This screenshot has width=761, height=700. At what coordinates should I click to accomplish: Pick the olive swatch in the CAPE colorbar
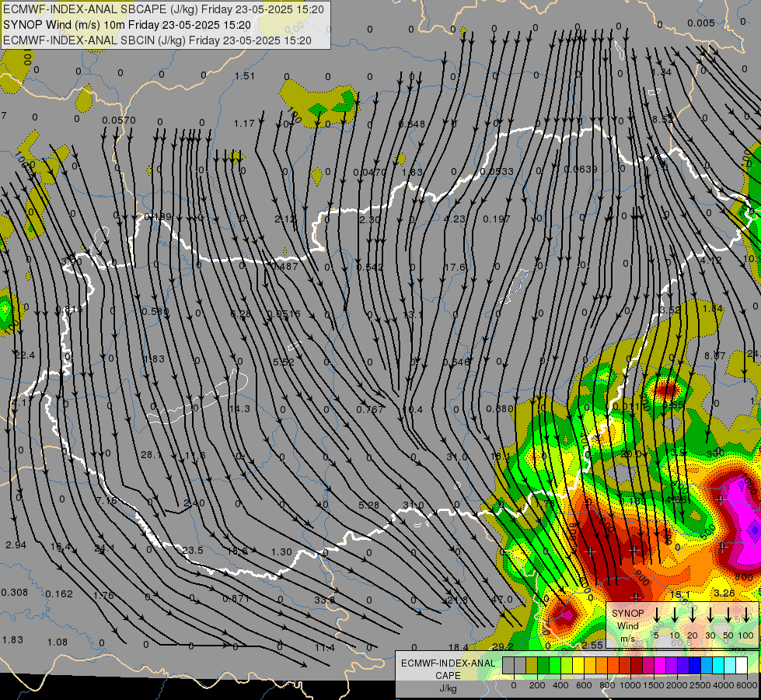tap(532, 665)
